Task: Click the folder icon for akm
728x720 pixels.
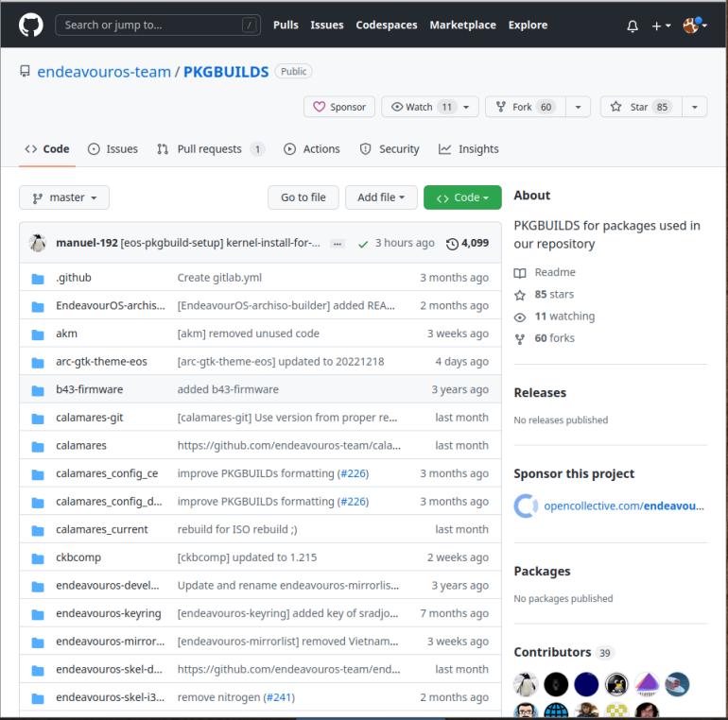Action: click(38, 334)
